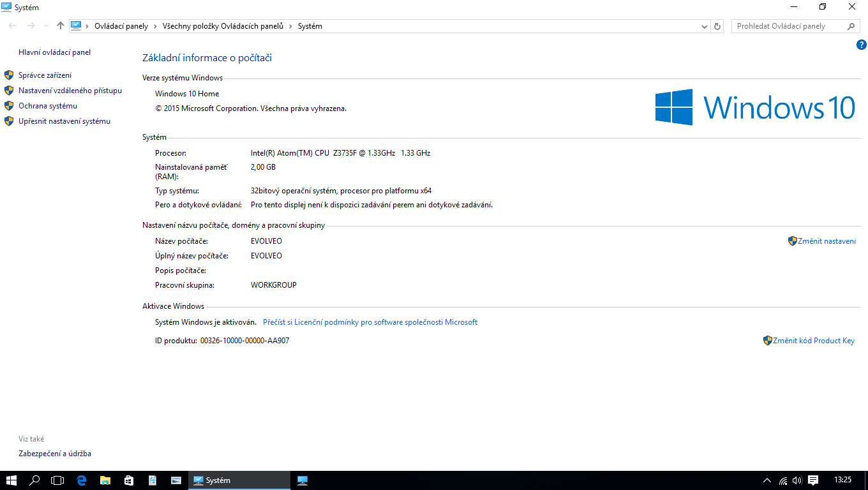The width and height of the screenshot is (868, 490).
Task: Select Všechny položky Ovládacích panelů breadcrumb
Action: 223,26
